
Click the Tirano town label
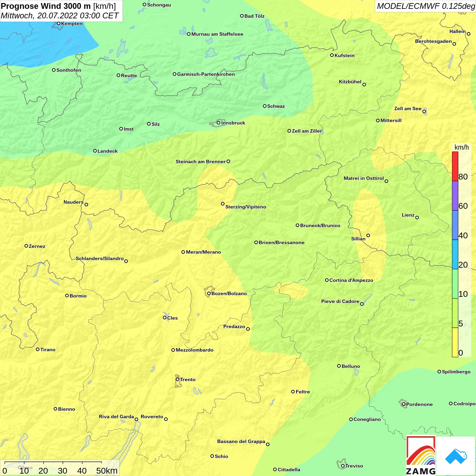pos(48,350)
